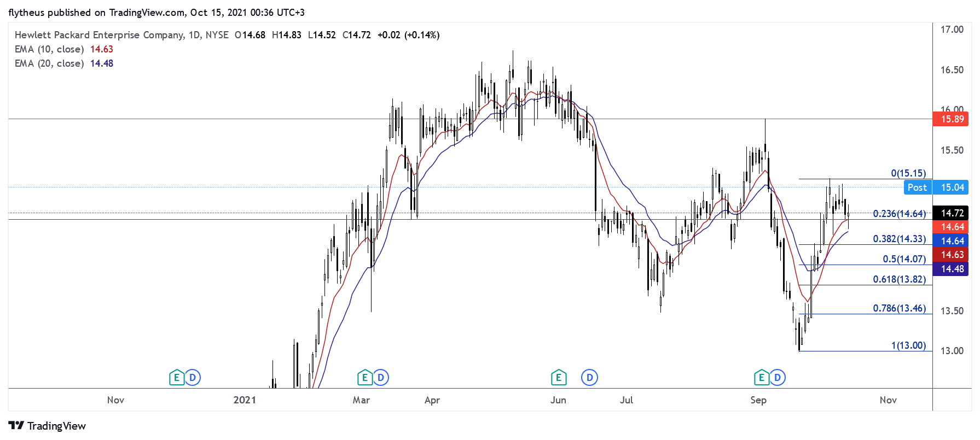Image resolution: width=980 pixels, height=440 pixels.
Task: Click the flytheus published on TradingView.com header
Action: click(x=156, y=13)
